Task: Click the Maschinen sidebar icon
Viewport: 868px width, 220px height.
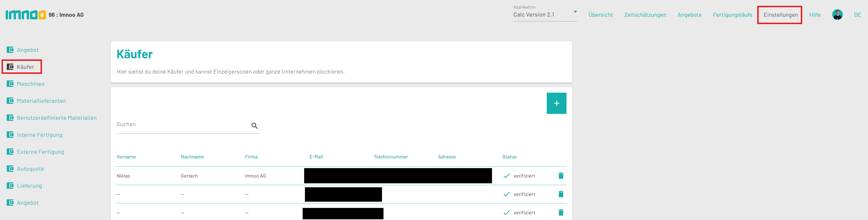Action: click(x=10, y=84)
